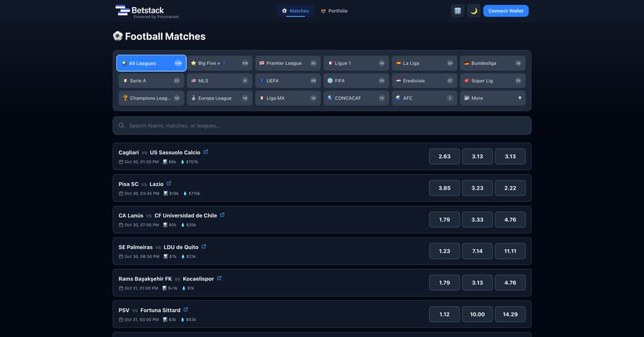Open external link for Pisa SC vs Lazio
Viewport: 644px width, 337px height.
coord(169,183)
